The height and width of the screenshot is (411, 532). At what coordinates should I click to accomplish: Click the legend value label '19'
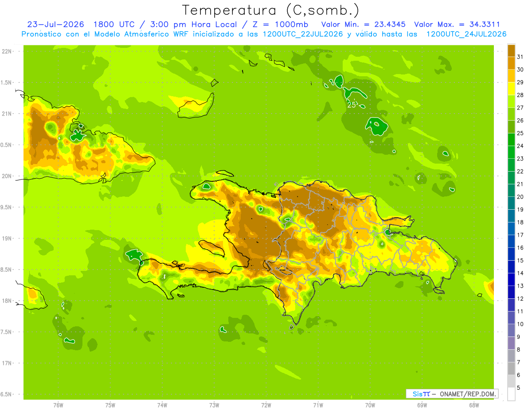coord(520,209)
